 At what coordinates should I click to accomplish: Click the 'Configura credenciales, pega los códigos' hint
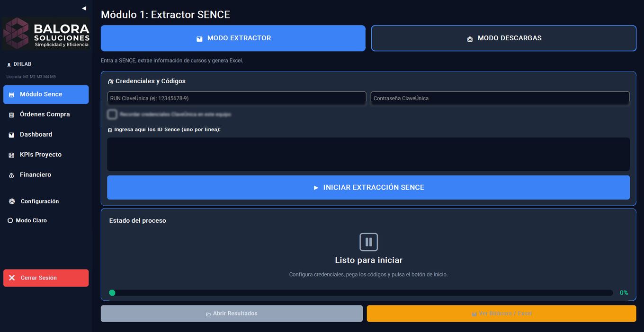(368, 275)
